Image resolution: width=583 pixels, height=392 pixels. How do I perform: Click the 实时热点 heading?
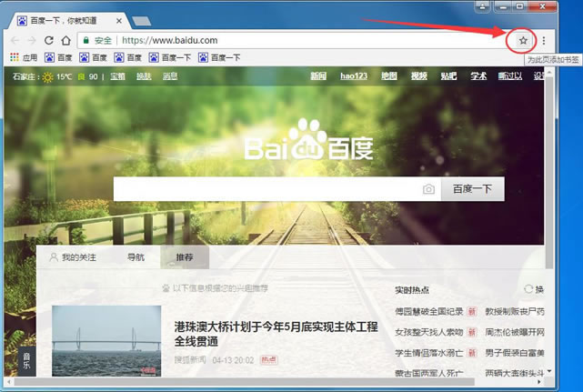(x=412, y=290)
